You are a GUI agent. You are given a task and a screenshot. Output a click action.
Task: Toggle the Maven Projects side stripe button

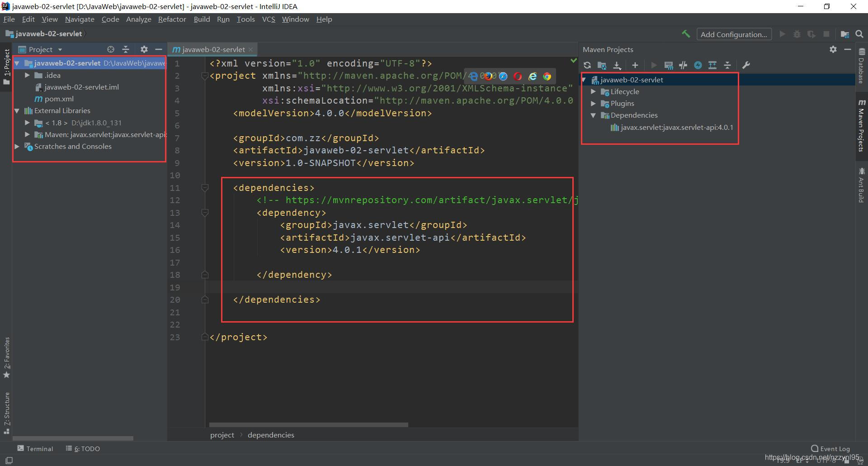[x=862, y=125]
